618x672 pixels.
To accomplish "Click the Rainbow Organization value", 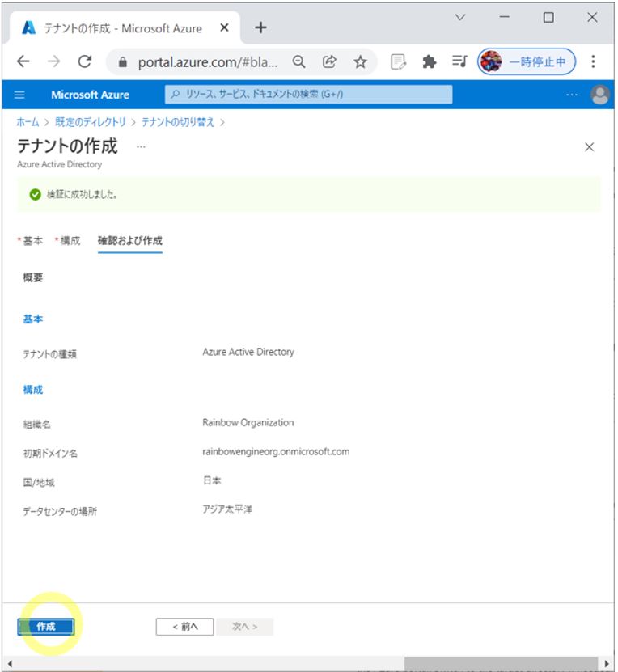I will (248, 423).
